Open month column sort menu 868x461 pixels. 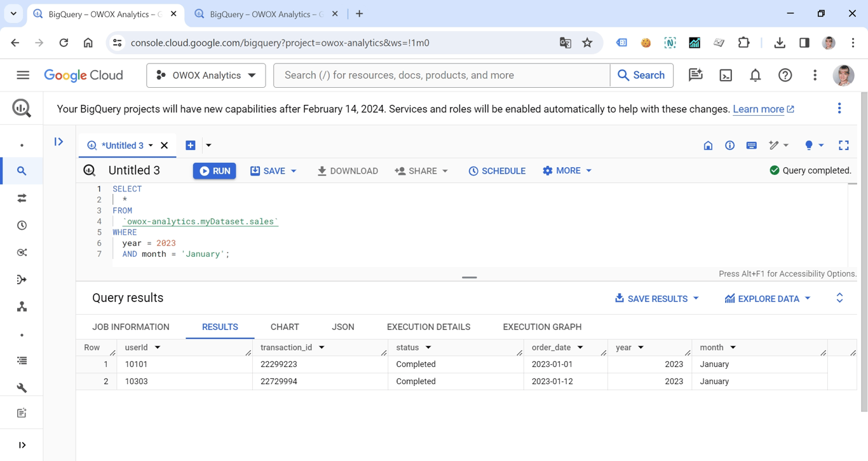tap(733, 348)
